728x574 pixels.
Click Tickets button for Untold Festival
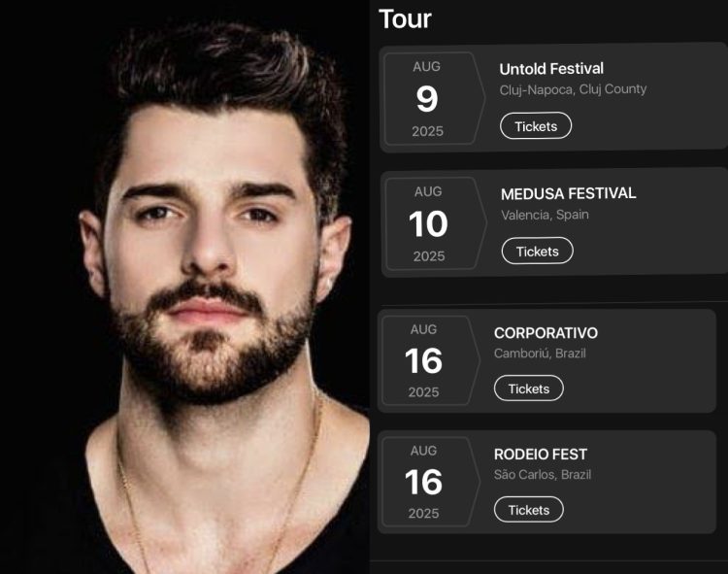pyautogui.click(x=536, y=126)
